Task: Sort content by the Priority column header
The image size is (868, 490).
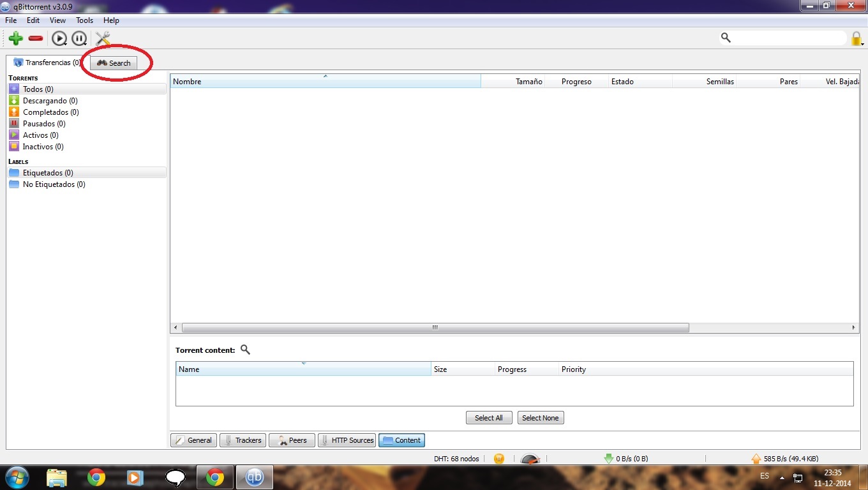Action: click(706, 369)
